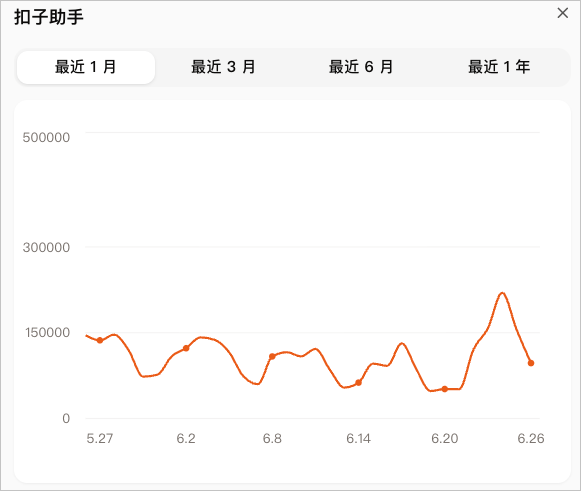Image resolution: width=581 pixels, height=491 pixels.
Task: Click the data point marker above 6.2
Action: 186,348
